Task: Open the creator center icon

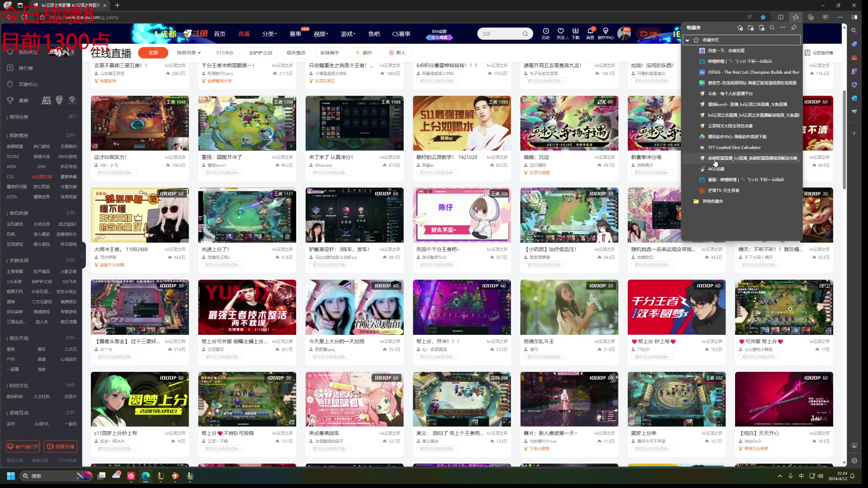Action: click(x=606, y=33)
